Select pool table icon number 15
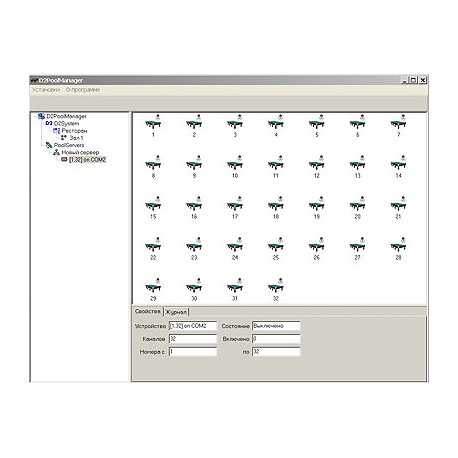 (153, 204)
